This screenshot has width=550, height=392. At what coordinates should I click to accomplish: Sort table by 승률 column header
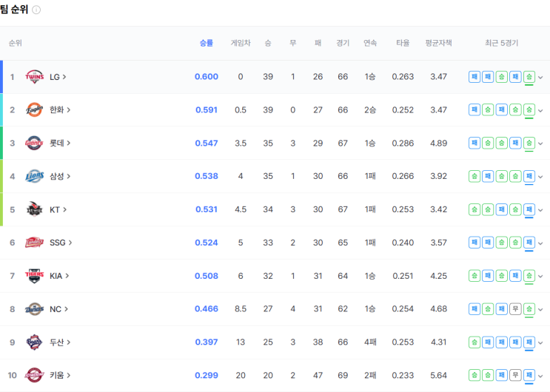point(207,43)
